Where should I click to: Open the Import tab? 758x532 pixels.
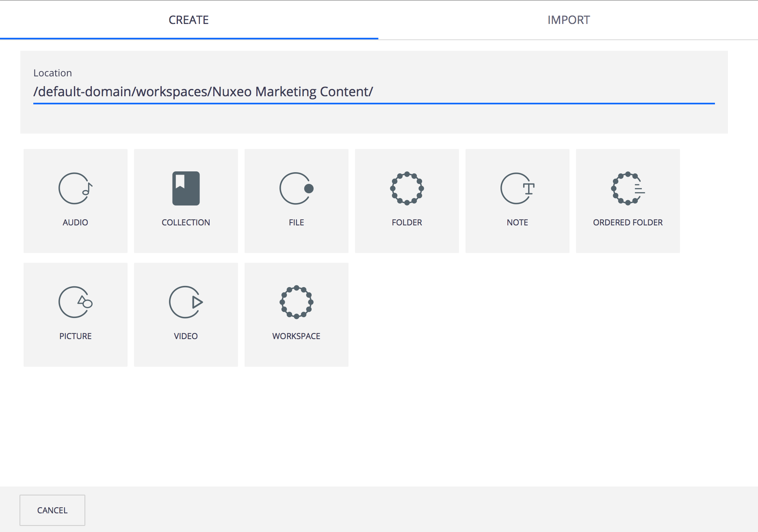pyautogui.click(x=568, y=20)
